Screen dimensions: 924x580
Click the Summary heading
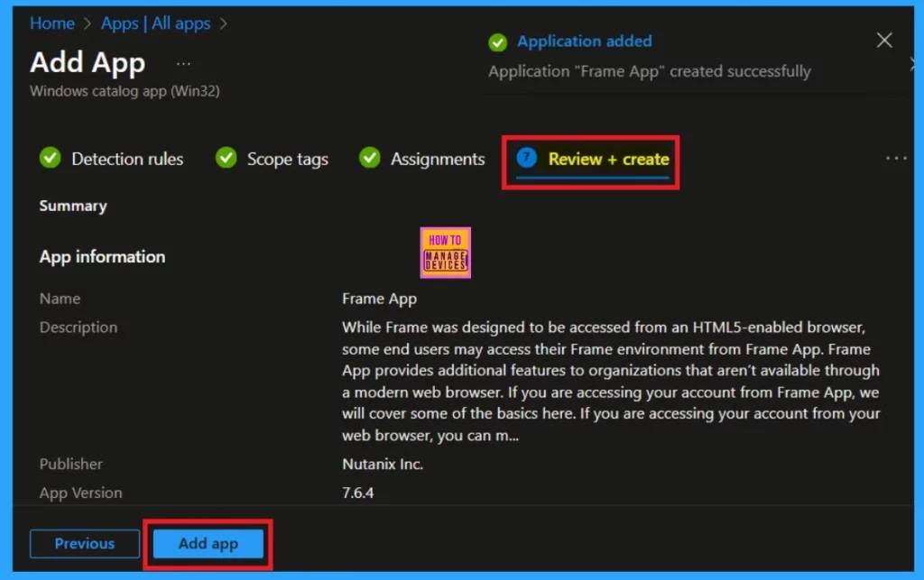pyautogui.click(x=73, y=206)
